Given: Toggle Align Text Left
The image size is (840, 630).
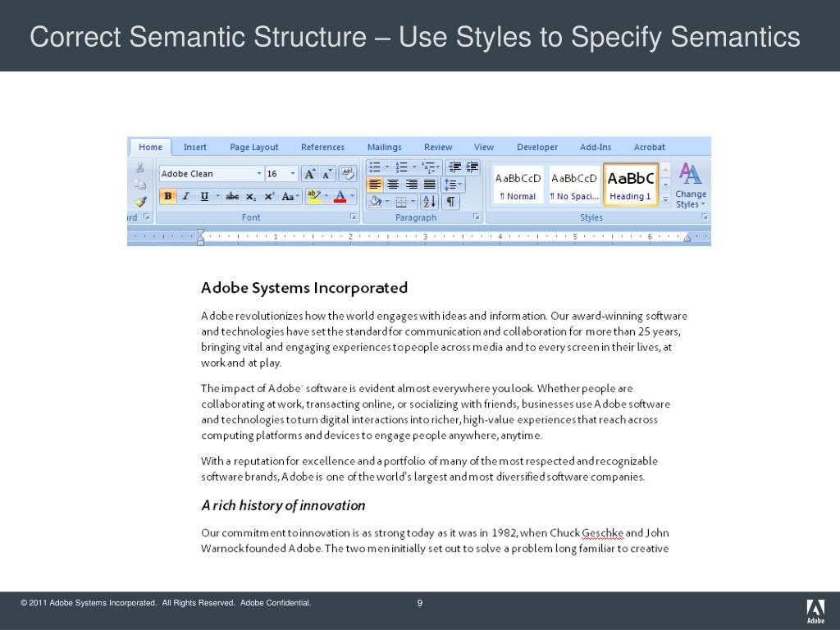Looking at the screenshot, I should [375, 185].
